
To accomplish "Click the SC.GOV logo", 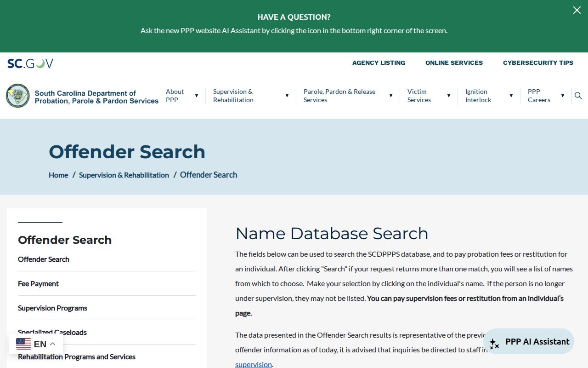I will click(30, 63).
